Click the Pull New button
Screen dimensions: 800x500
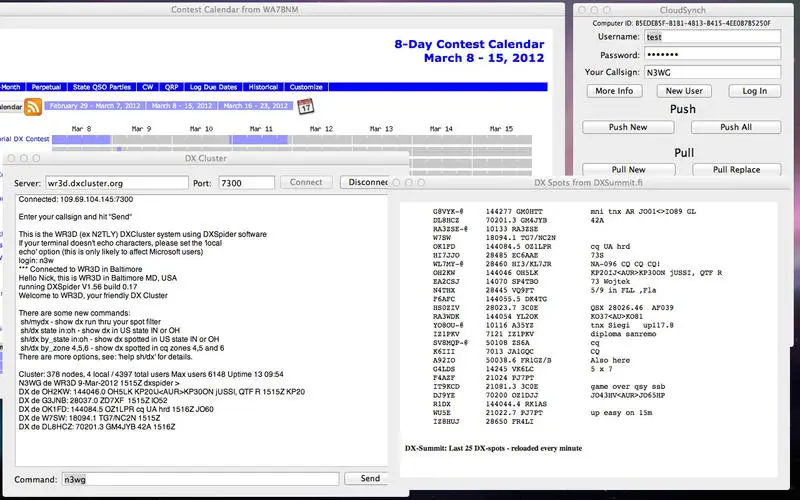click(629, 169)
